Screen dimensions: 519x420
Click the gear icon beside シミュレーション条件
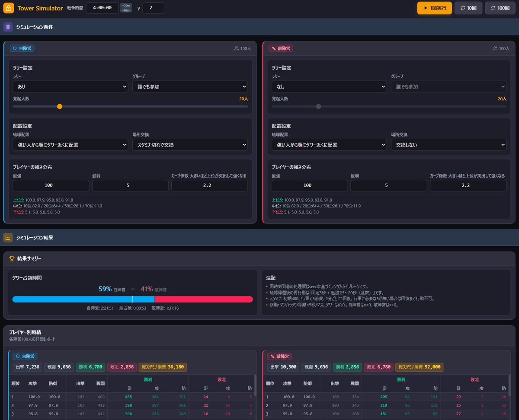point(8,27)
